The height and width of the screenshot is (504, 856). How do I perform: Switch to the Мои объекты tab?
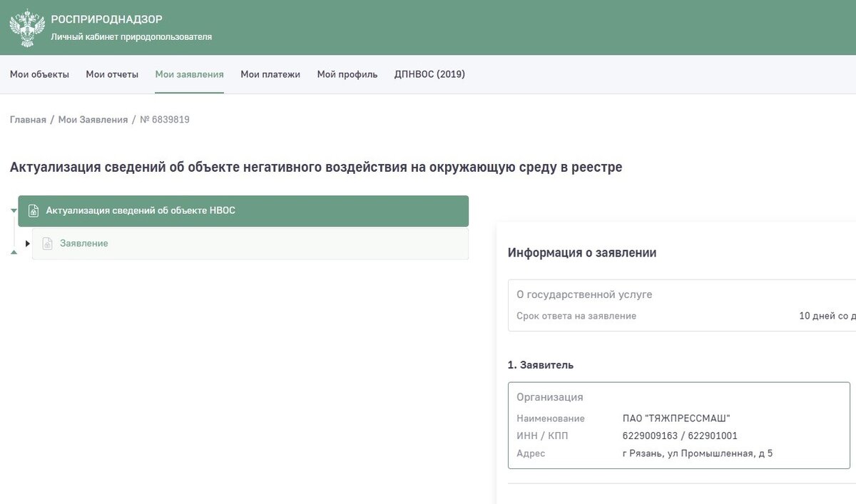point(39,74)
